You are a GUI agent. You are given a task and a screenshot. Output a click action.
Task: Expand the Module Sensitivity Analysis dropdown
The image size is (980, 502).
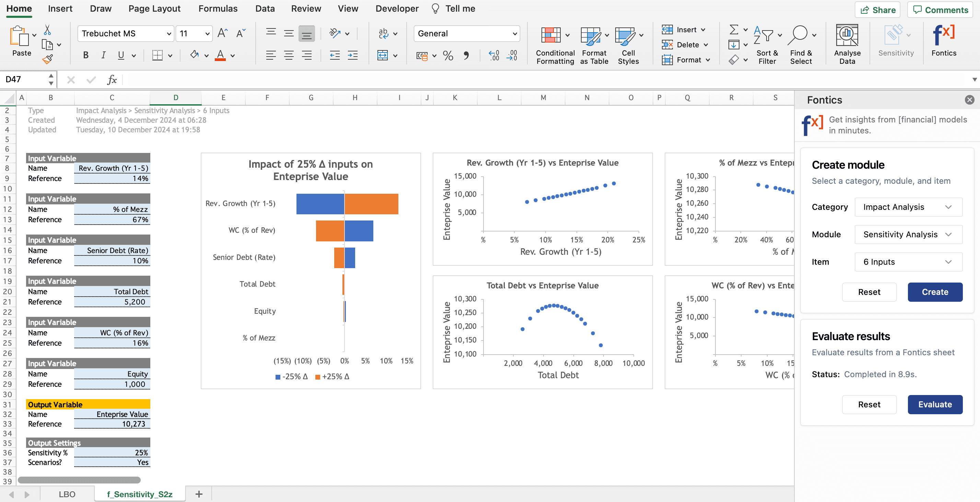click(x=908, y=234)
